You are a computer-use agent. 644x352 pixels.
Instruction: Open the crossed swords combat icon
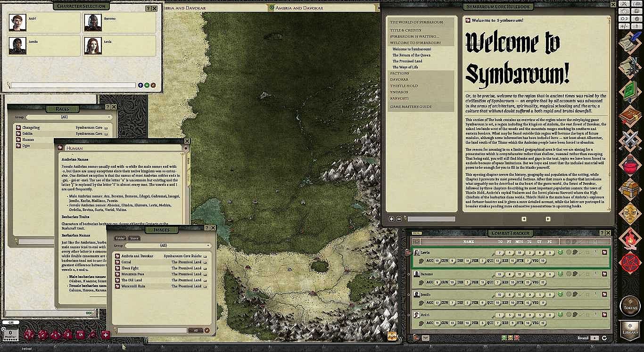631,140
